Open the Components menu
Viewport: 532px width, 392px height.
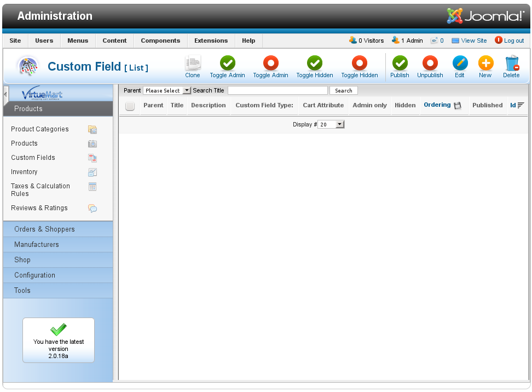point(160,41)
